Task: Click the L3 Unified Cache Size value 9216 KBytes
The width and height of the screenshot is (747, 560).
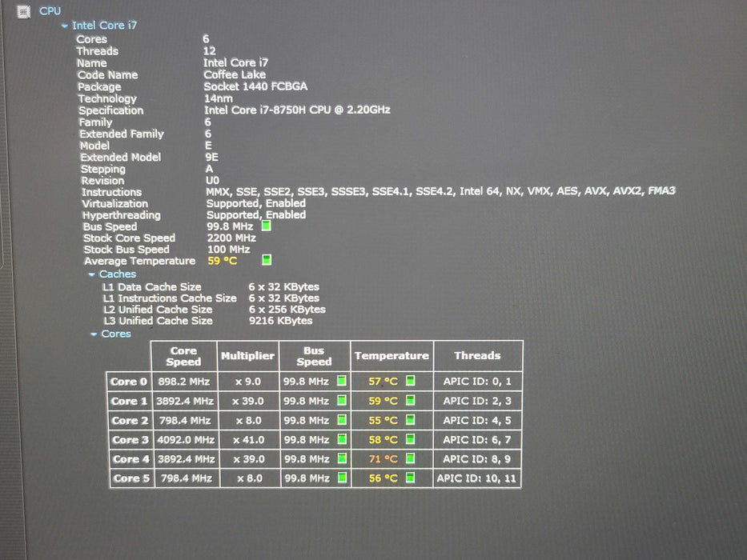Action: 280,321
